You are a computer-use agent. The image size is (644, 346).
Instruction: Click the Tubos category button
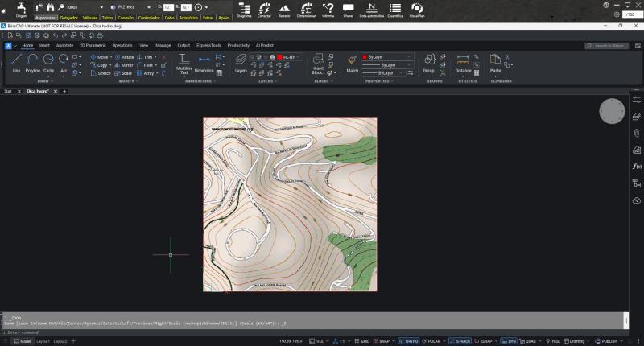coord(108,16)
